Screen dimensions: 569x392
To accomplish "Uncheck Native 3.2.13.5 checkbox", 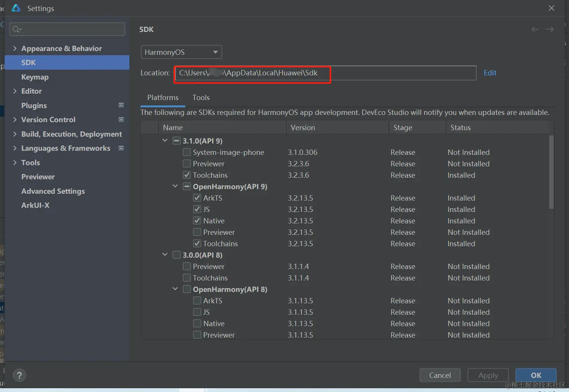I will click(x=197, y=221).
